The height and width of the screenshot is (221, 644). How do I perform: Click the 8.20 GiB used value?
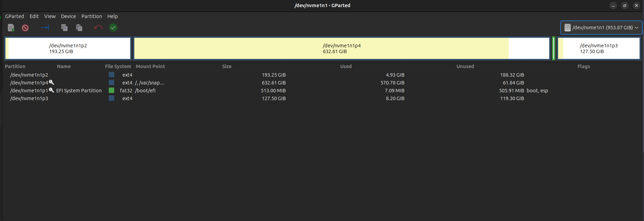395,98
